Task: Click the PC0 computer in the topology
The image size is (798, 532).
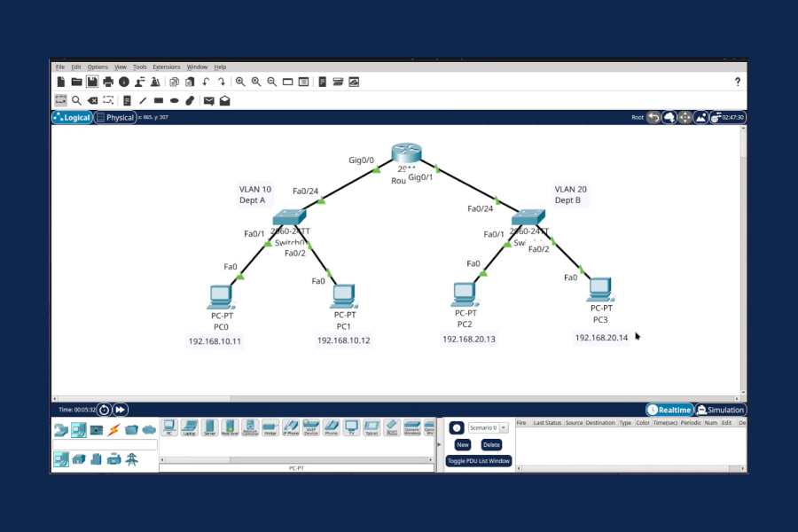Action: 219,295
